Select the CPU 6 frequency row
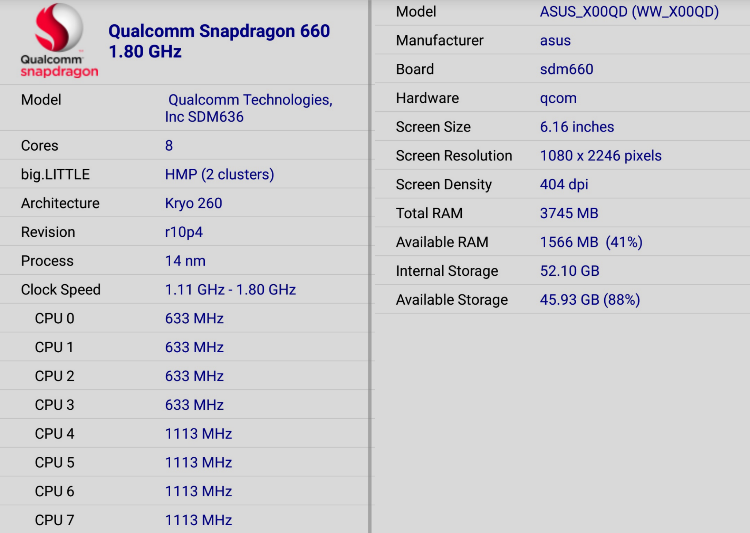 point(186,491)
